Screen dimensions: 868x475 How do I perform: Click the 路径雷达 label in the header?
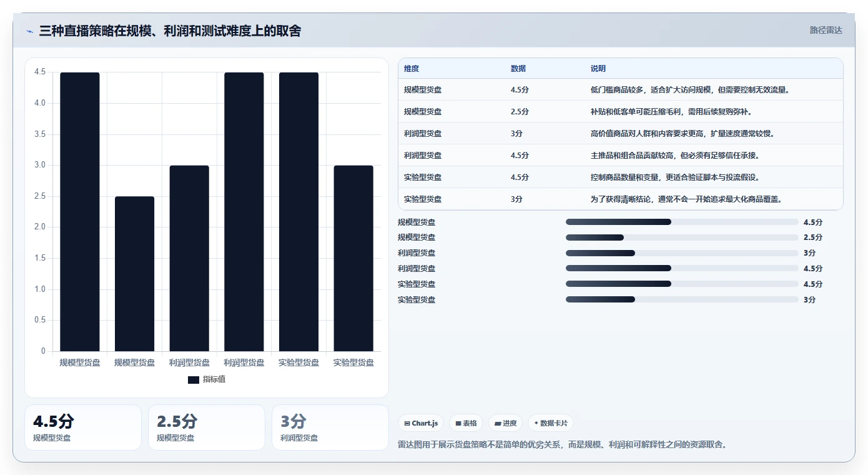point(826,30)
